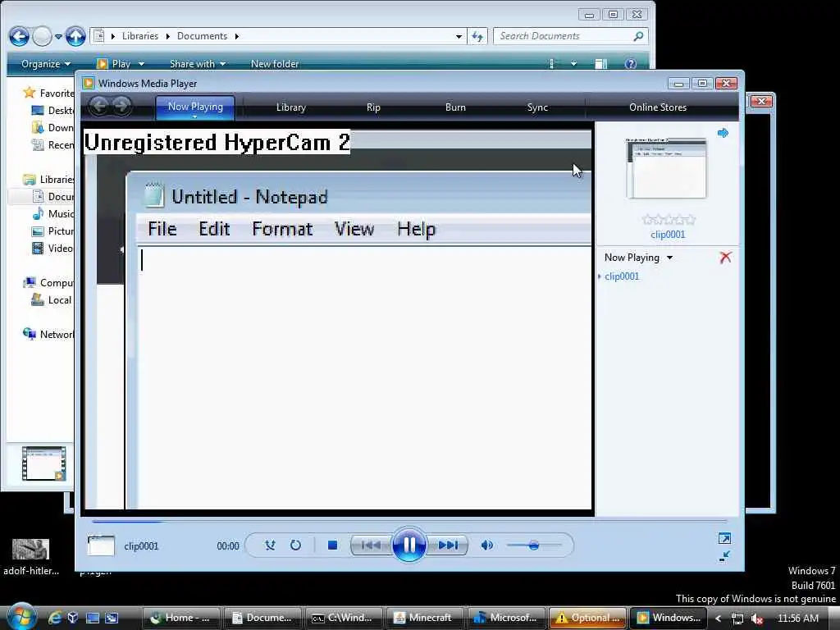The image size is (840, 630).
Task: Click the clip thumbnail in the player bar
Action: (101, 546)
